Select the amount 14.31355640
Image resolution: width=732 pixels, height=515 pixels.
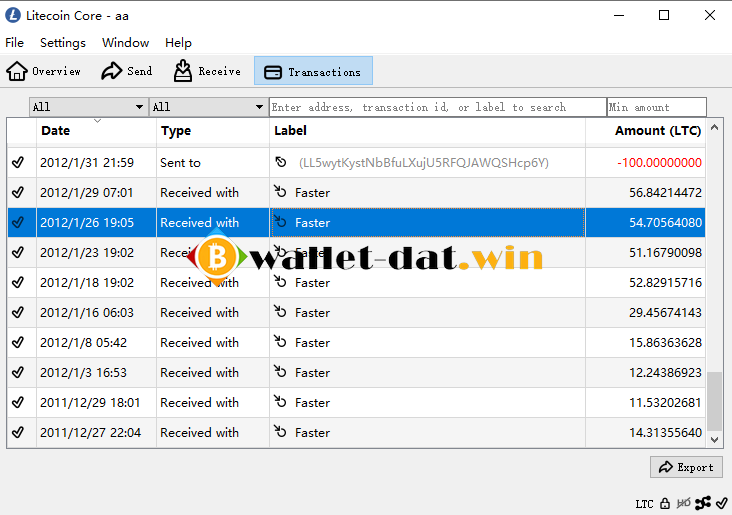tap(665, 432)
